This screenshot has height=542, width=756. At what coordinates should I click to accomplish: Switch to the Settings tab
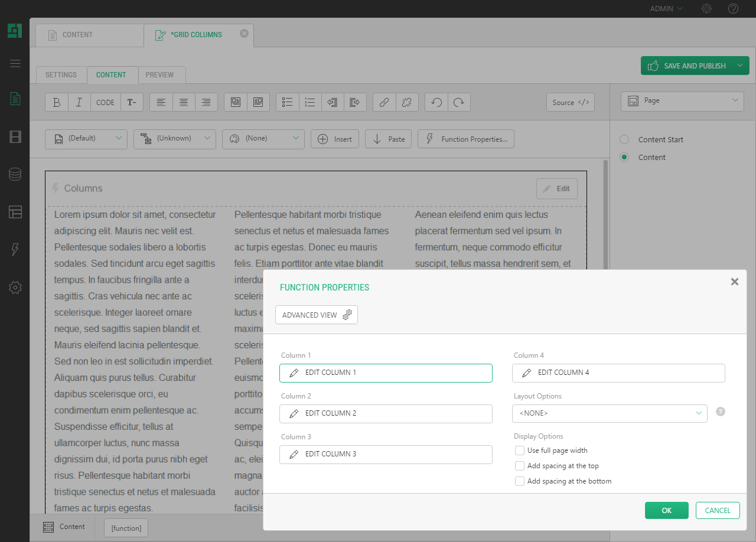(61, 75)
